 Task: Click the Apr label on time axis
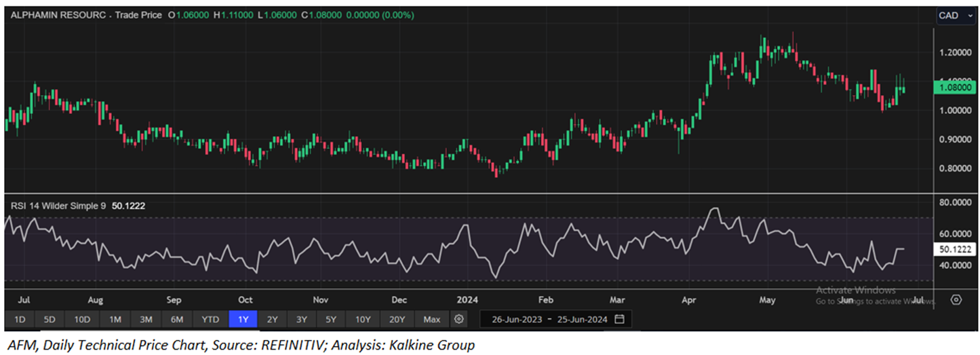[x=690, y=299]
